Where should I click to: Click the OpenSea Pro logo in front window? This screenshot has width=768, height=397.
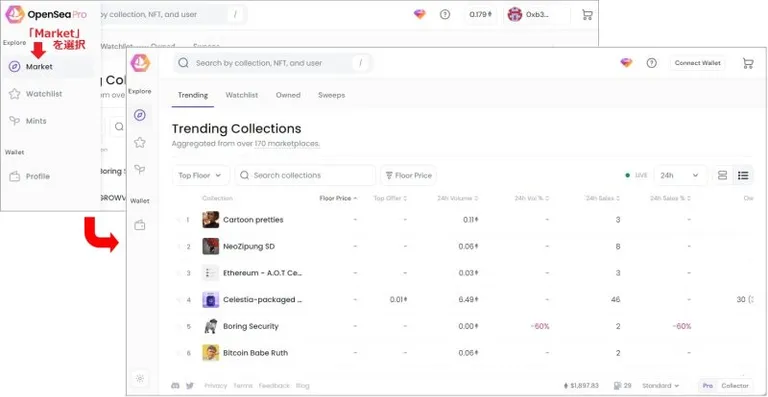[140, 63]
